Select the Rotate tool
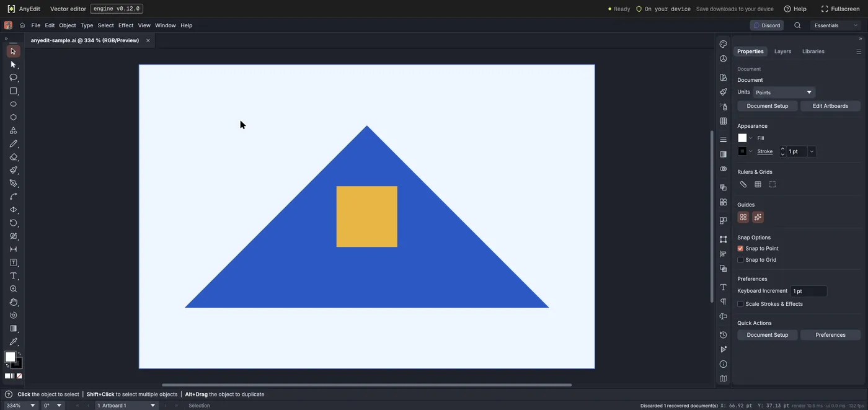Screen dimensions: 868x410 click(x=13, y=223)
